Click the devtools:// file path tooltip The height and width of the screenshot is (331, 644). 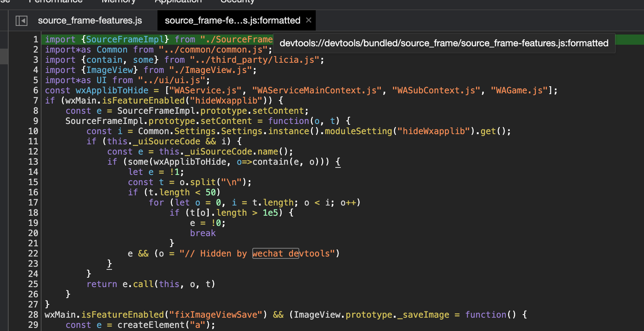click(x=444, y=43)
